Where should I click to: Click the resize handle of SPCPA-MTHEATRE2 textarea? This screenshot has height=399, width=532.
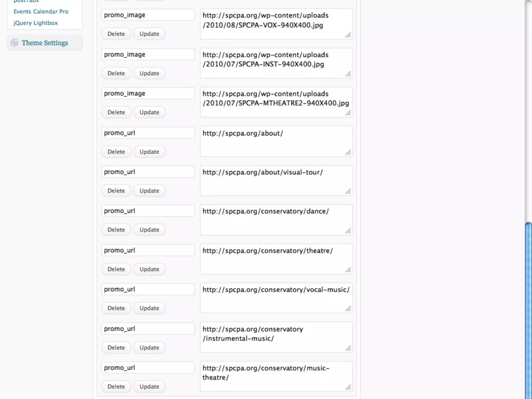[x=348, y=113]
